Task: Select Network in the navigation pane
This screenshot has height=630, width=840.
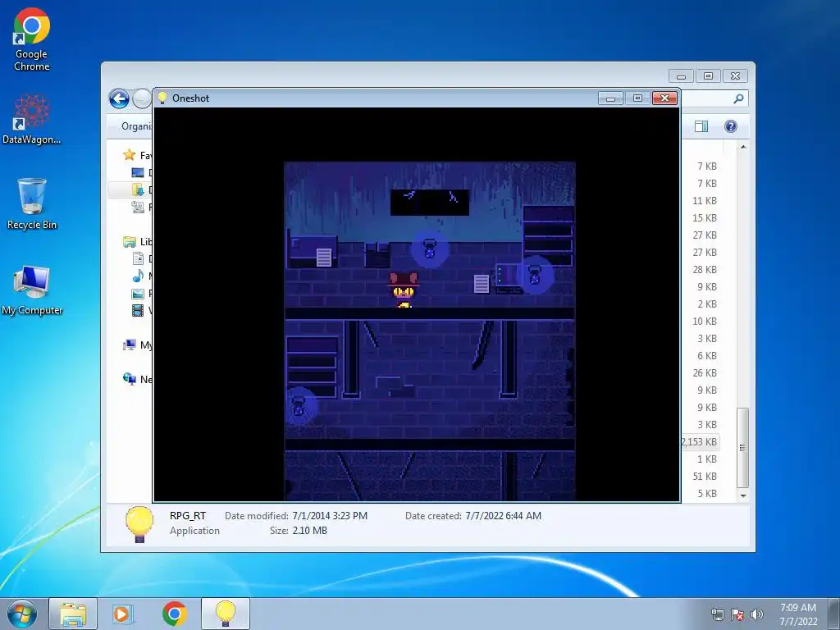Action: point(137,379)
